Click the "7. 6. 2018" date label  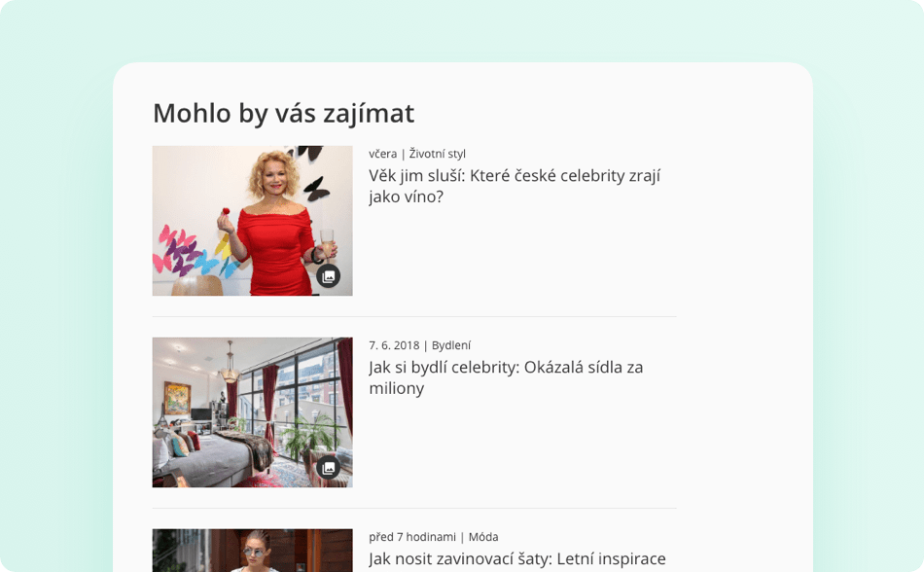point(394,345)
